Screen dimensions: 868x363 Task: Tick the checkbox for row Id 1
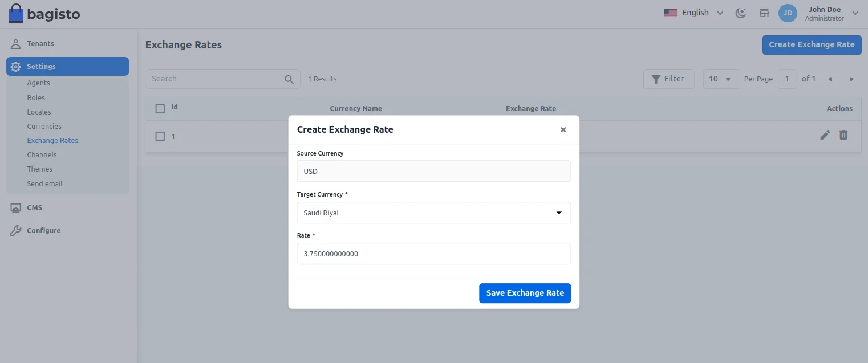pos(160,136)
